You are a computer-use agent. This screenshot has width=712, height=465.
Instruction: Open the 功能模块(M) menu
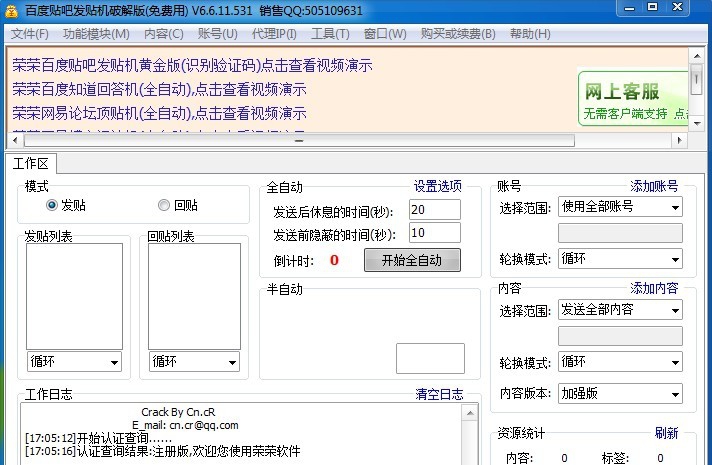(96, 34)
